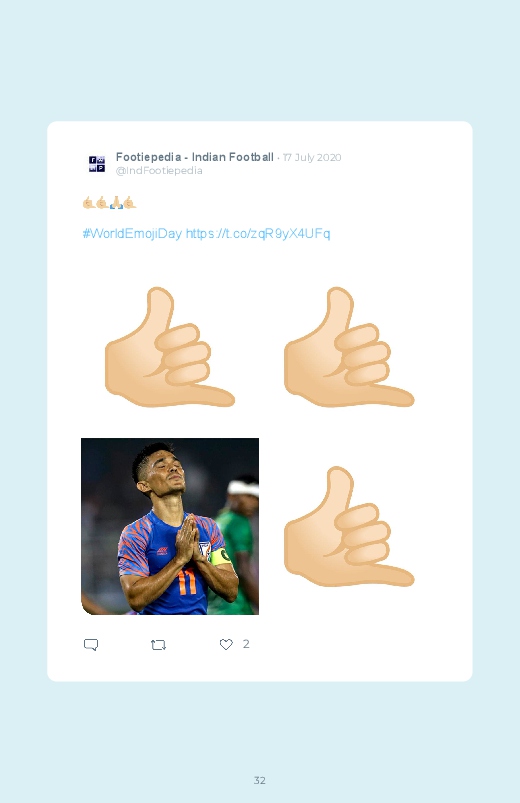Click the retweet arrows icon
520x803 pixels.
(x=158, y=645)
